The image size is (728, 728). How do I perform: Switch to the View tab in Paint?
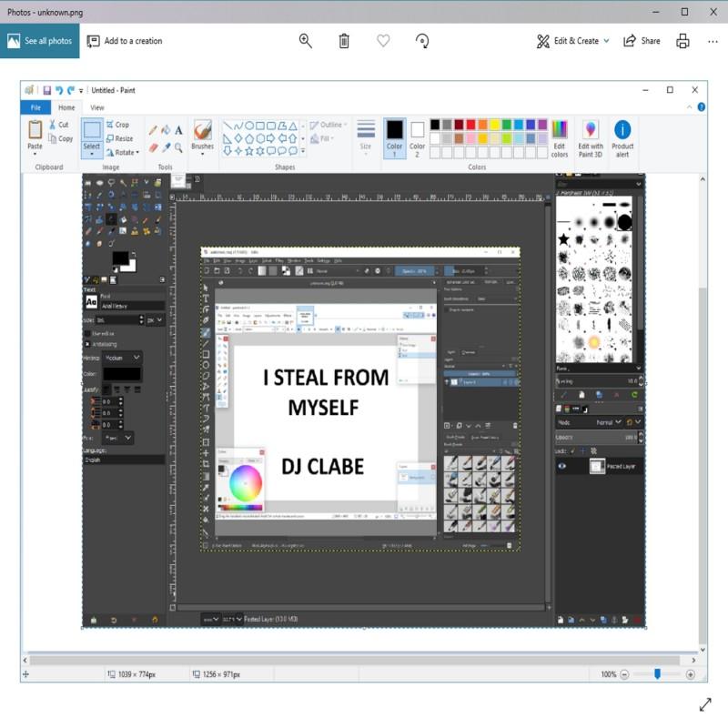point(96,107)
